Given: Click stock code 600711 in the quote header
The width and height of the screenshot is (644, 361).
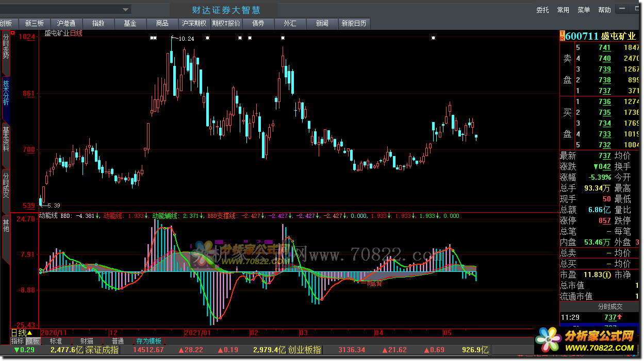Looking at the screenshot, I should pos(582,36).
